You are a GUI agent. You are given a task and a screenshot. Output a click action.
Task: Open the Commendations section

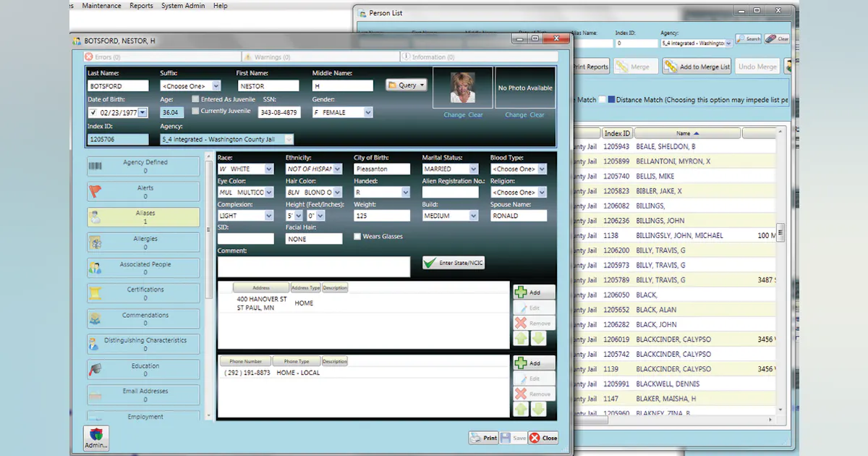(143, 318)
